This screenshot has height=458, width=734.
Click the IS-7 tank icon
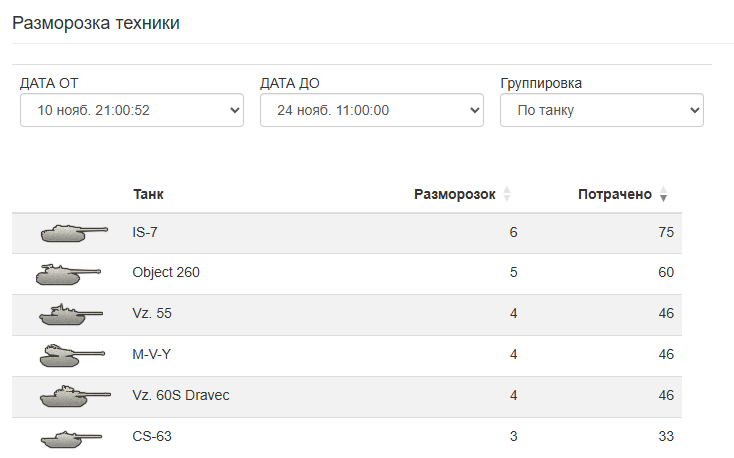click(x=73, y=233)
